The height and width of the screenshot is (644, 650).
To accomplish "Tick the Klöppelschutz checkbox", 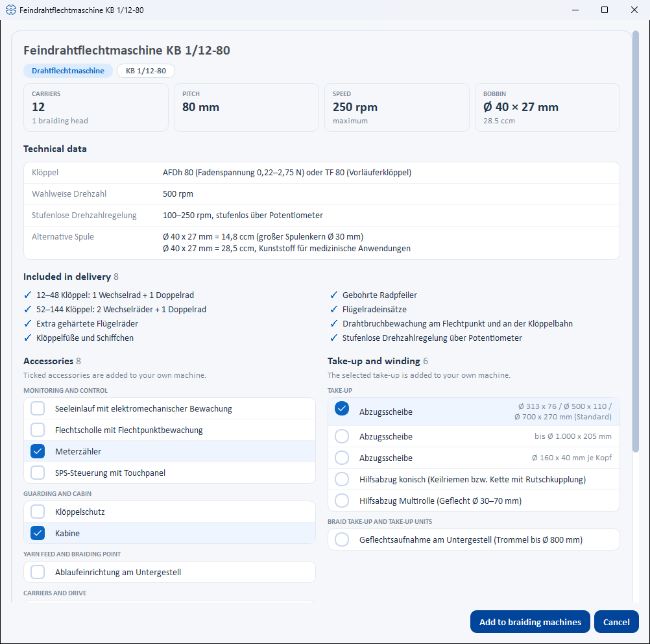I will [x=38, y=512].
